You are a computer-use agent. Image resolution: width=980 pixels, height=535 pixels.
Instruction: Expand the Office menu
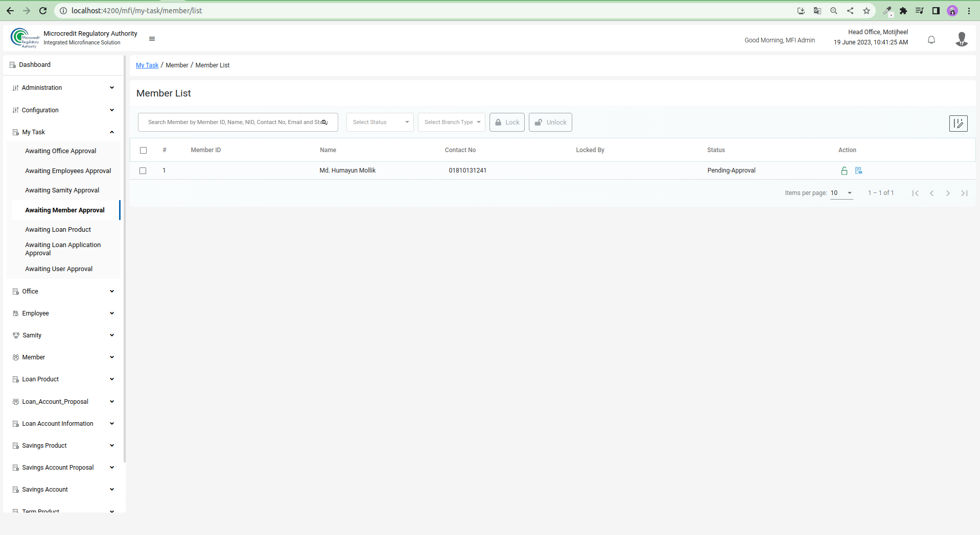point(63,291)
